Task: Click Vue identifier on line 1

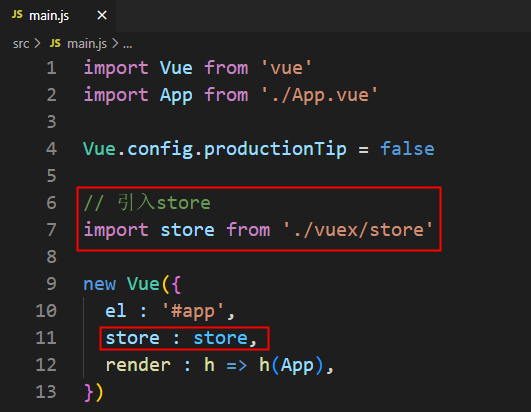Action: pos(176,68)
